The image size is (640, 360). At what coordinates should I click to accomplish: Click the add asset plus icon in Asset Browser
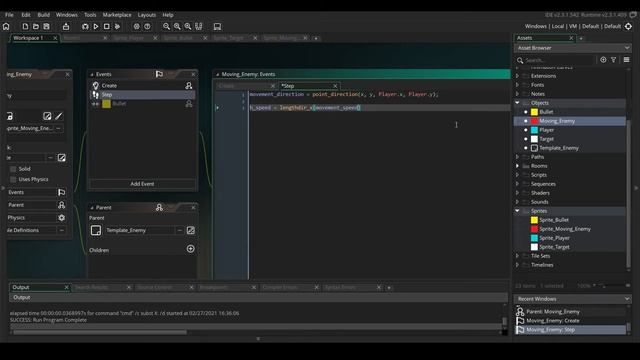pos(603,60)
